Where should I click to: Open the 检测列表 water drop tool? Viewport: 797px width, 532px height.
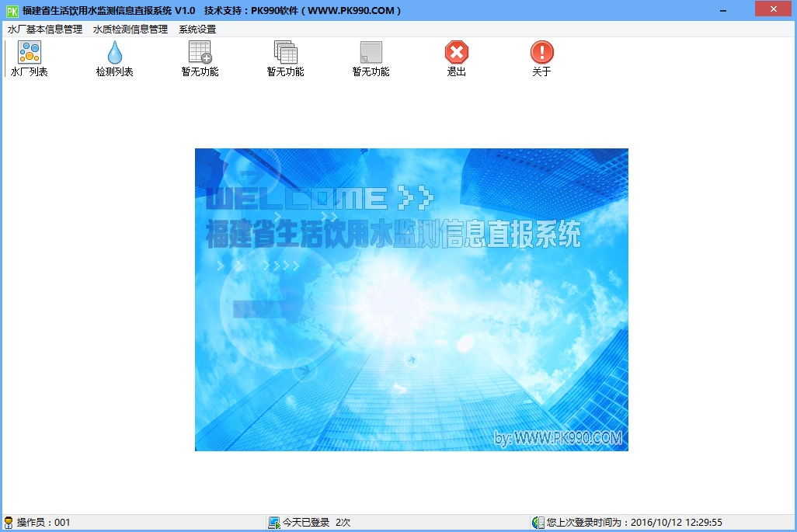[x=114, y=59]
